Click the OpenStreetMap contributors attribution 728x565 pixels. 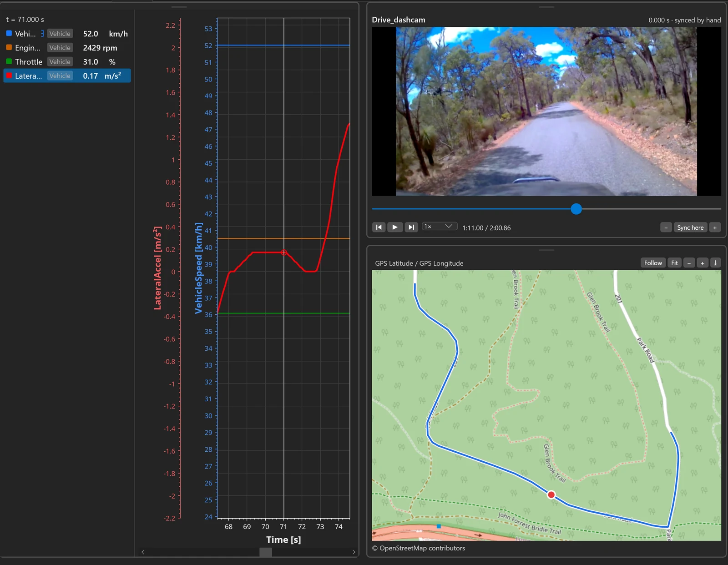tap(419, 548)
